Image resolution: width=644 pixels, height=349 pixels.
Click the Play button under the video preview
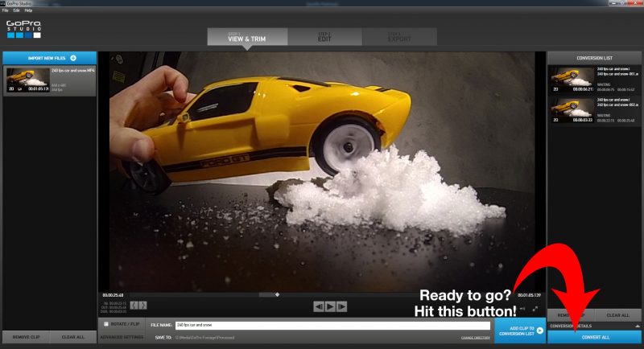click(330, 306)
